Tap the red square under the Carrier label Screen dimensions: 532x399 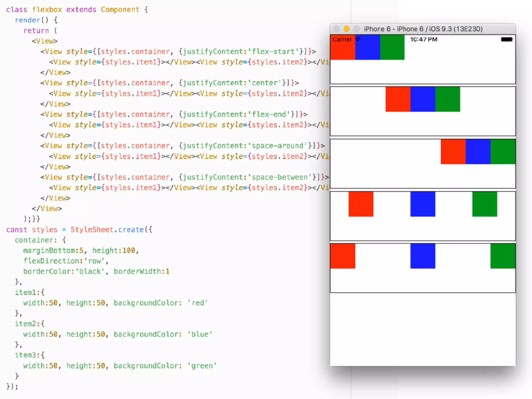pyautogui.click(x=343, y=47)
